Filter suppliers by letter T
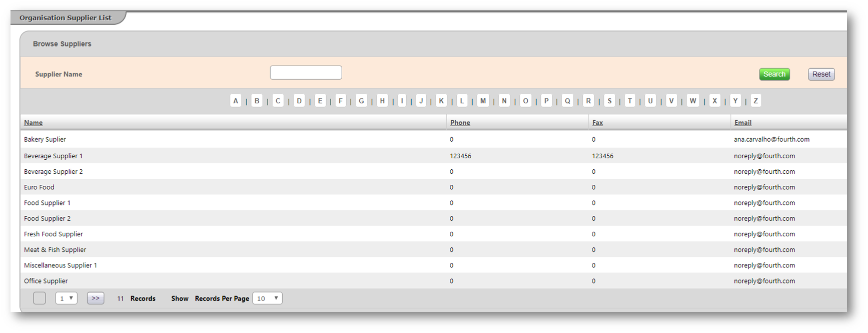Viewport: 868px width, 333px height. (x=630, y=101)
